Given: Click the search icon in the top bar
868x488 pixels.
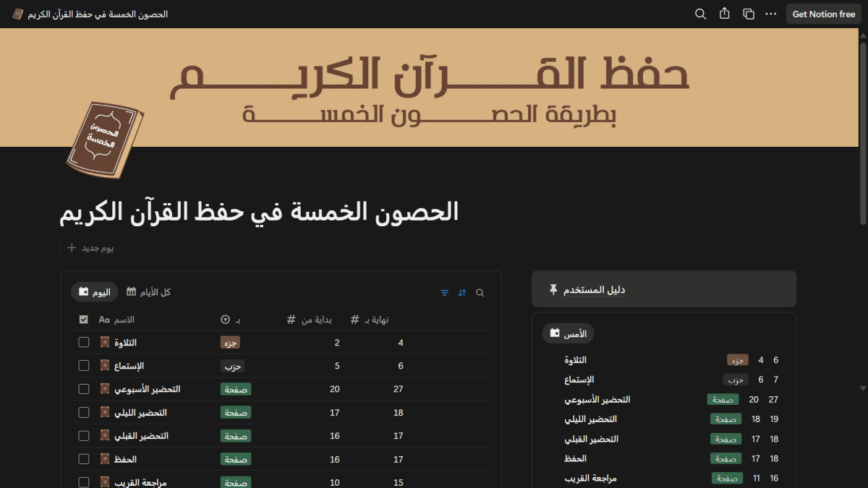Looking at the screenshot, I should 700,14.
